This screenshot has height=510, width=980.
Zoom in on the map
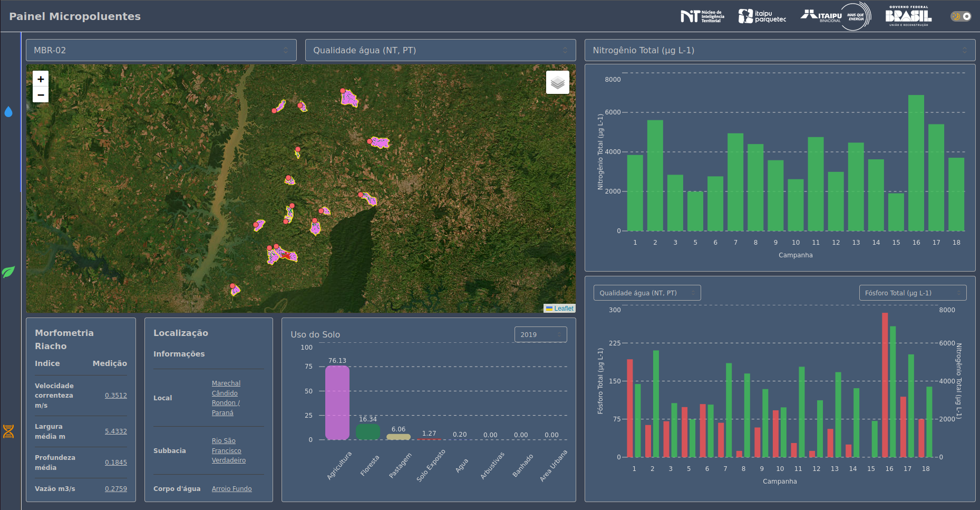coord(41,79)
